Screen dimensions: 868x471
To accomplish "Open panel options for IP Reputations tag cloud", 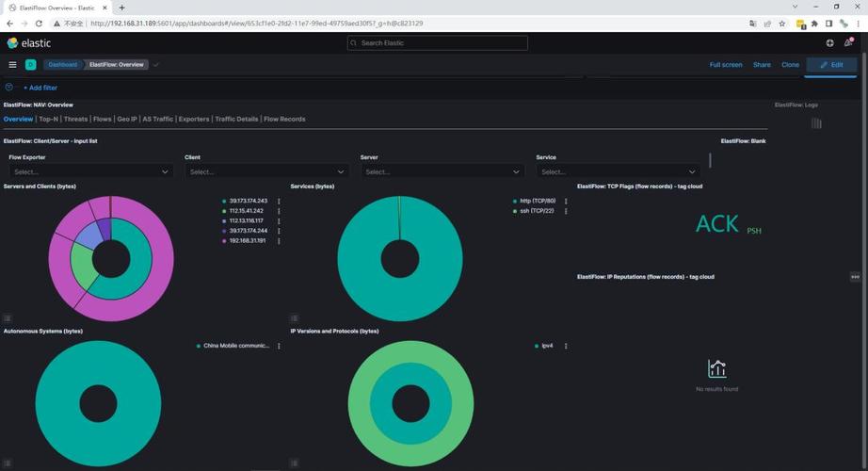I will coord(855,277).
